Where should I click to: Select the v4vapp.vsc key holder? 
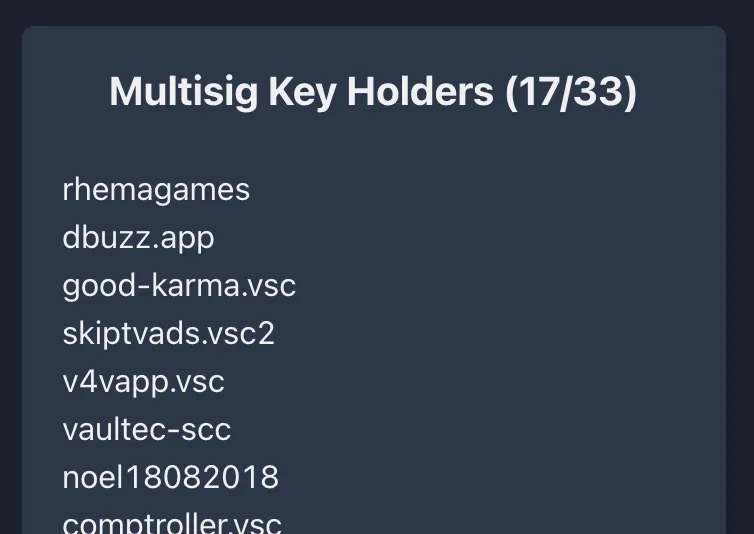143,381
